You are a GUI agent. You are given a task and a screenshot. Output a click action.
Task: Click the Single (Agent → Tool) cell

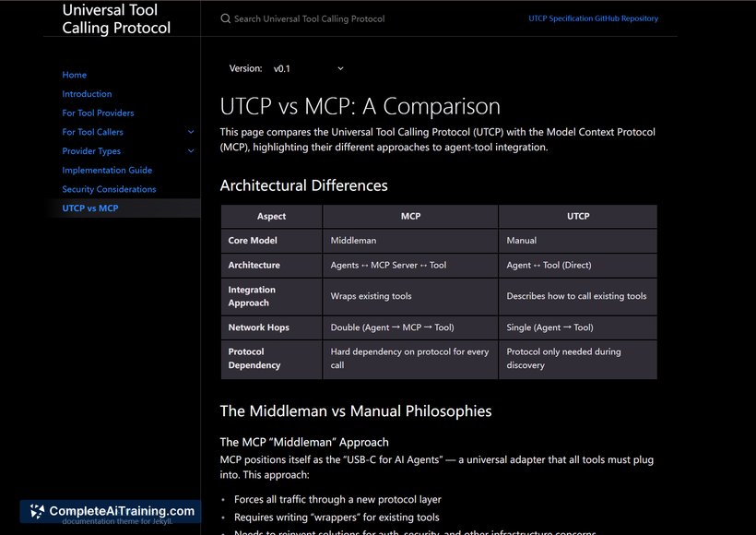point(578,327)
